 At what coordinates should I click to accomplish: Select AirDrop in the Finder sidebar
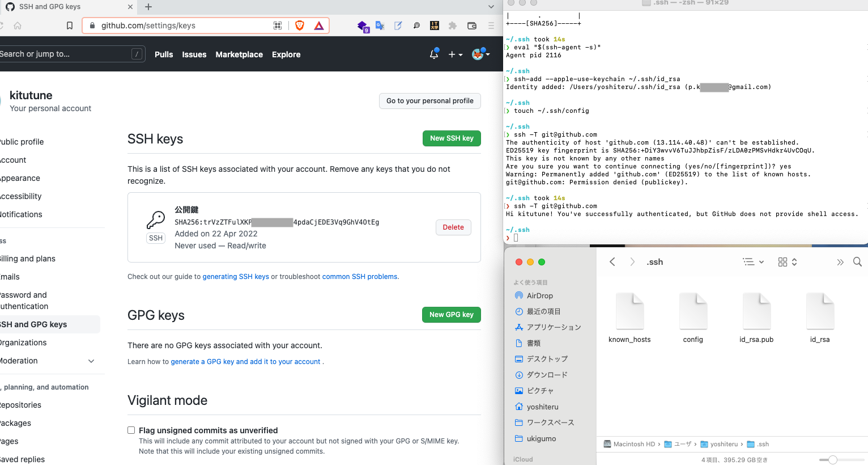pos(538,295)
